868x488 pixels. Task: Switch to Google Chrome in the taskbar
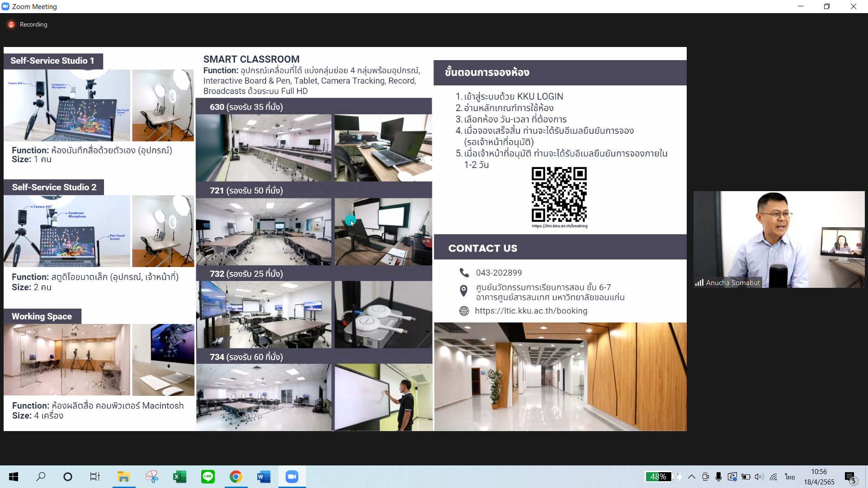(x=236, y=477)
